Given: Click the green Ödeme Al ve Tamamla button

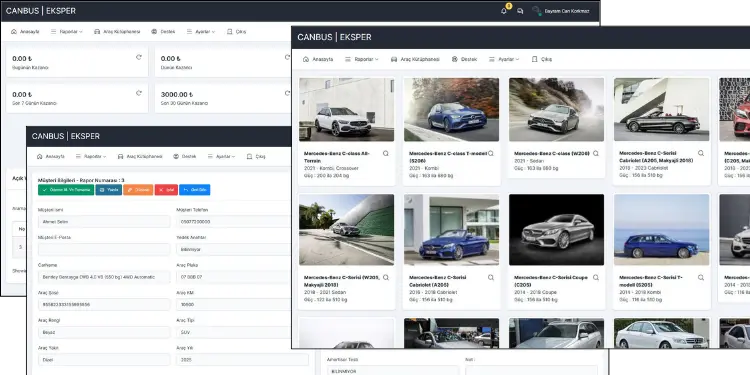Looking at the screenshot, I should (x=66, y=190).
